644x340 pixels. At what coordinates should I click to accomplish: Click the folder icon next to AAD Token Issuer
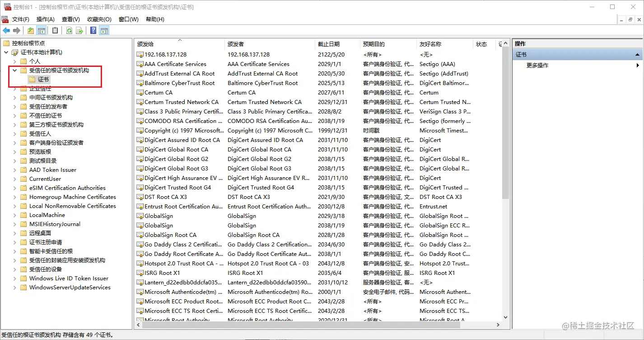(x=23, y=170)
